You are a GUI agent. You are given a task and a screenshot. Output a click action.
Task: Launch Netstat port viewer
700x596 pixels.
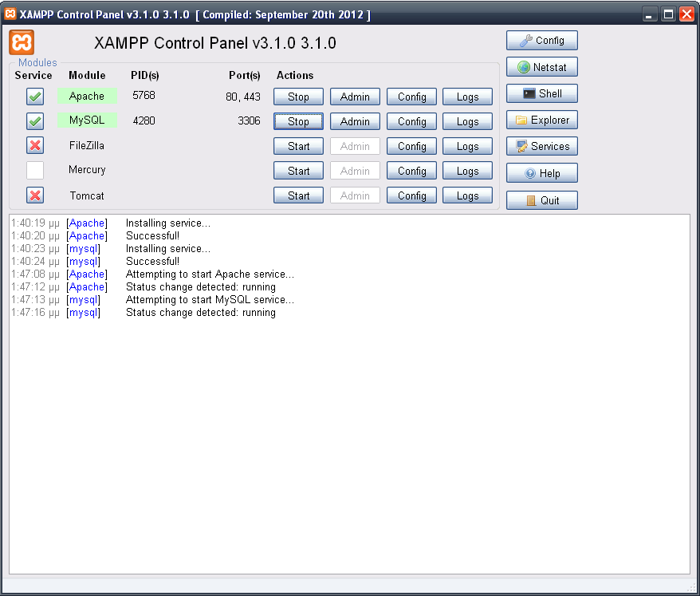[542, 67]
